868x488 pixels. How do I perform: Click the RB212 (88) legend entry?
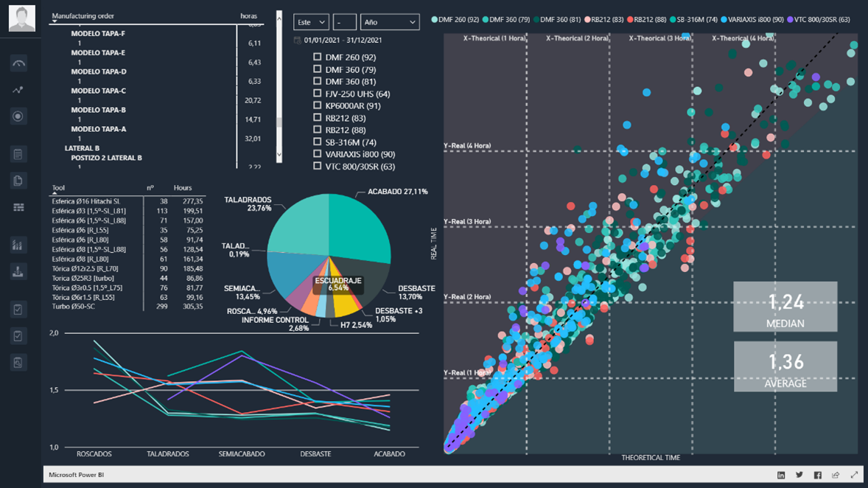646,19
